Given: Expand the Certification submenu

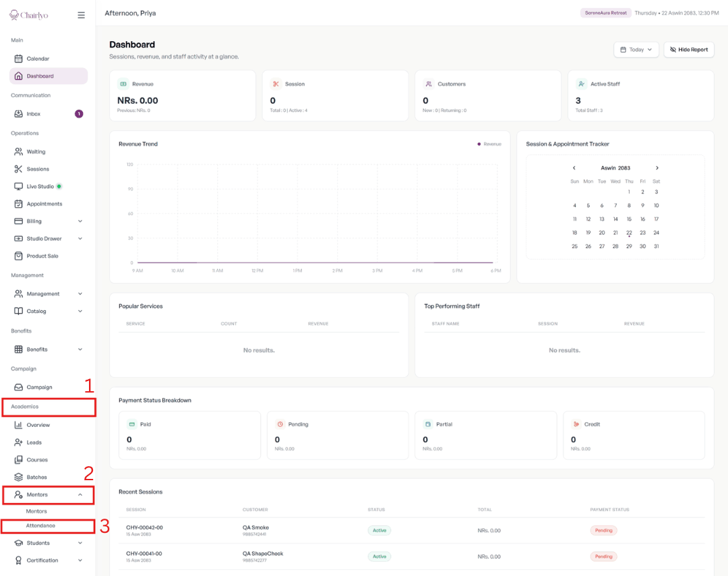Looking at the screenshot, I should [80, 560].
